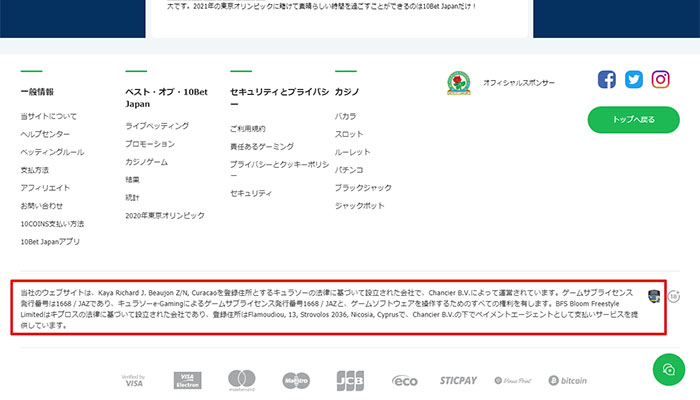Image resolution: width=700 pixels, height=400 pixels.
Task: Click the カジノ column heading
Action: 347,92
